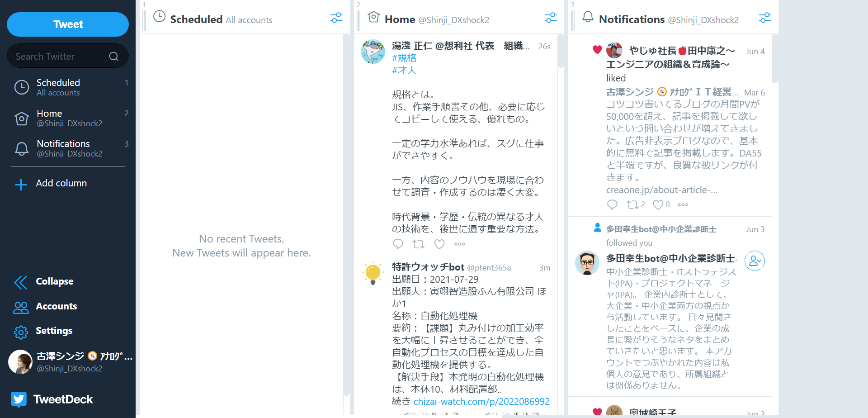The height and width of the screenshot is (418, 868).
Task: Click the Search Twitter field
Action: point(68,56)
